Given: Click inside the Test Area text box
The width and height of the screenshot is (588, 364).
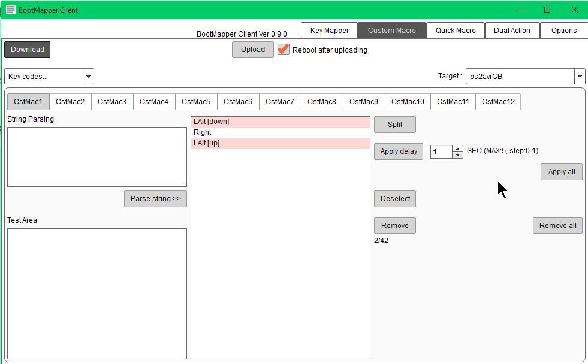Looking at the screenshot, I should 97,294.
